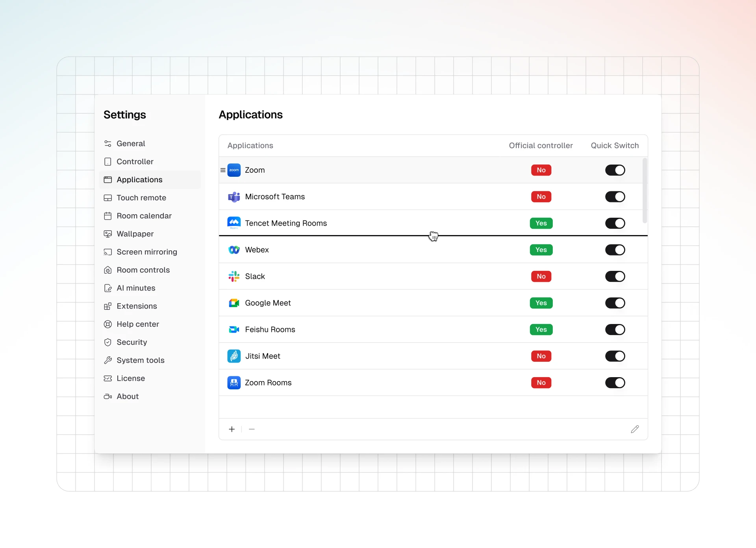This screenshot has height=548, width=756.
Task: Click the Microsoft Teams app icon
Action: click(234, 197)
